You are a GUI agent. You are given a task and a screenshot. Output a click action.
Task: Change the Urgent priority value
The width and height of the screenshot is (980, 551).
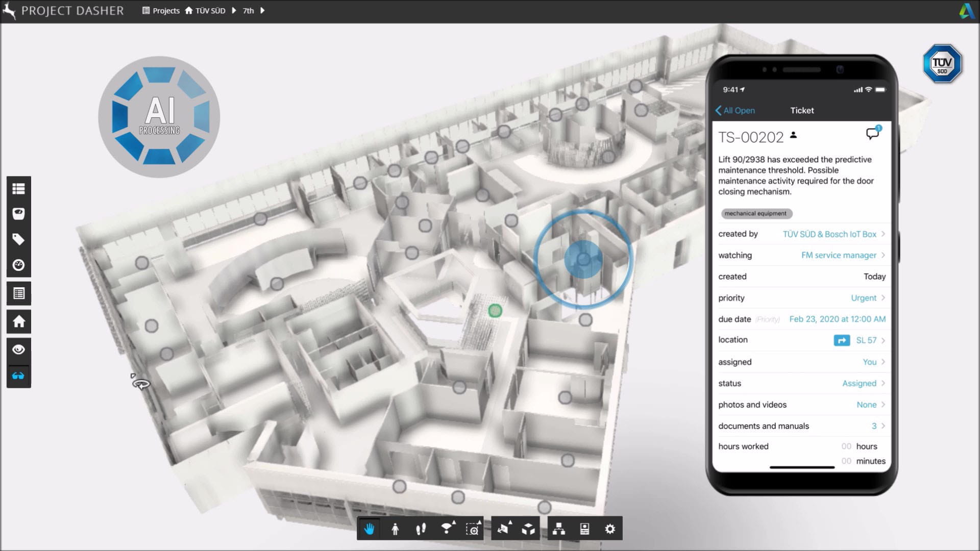coord(864,298)
